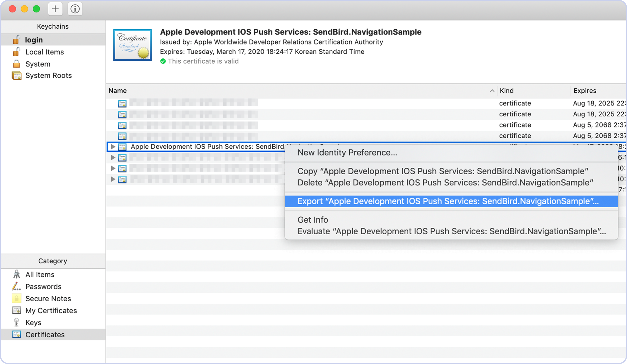627x364 pixels.
Task: Click the plus add-item toolbar button
Action: coord(55,9)
